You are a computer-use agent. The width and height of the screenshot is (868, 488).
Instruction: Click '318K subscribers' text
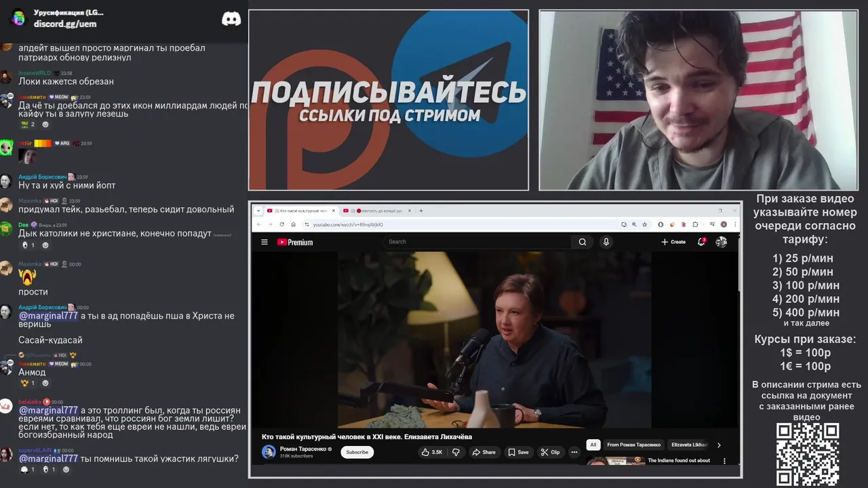(296, 456)
